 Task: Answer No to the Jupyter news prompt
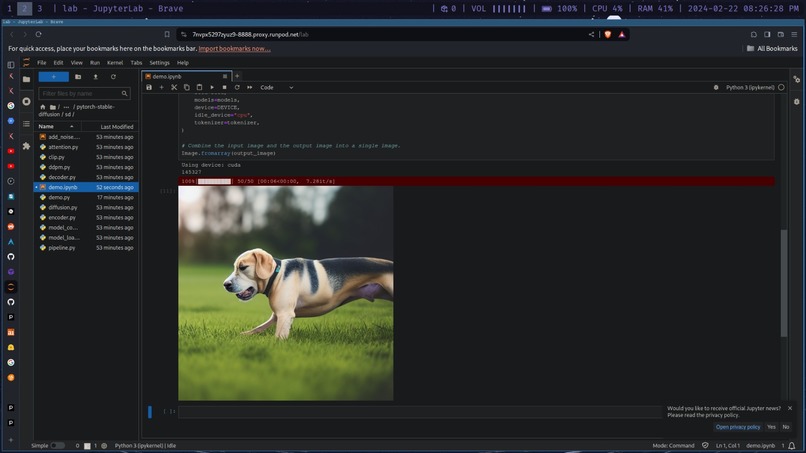[x=786, y=427]
